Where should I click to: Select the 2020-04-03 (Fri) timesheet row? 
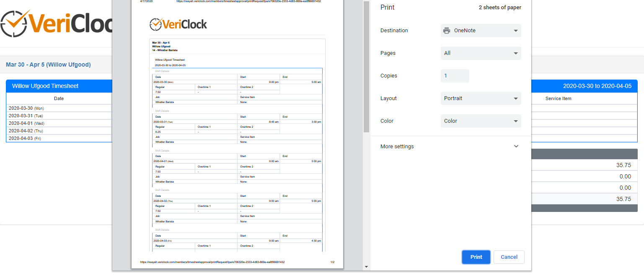click(59, 138)
